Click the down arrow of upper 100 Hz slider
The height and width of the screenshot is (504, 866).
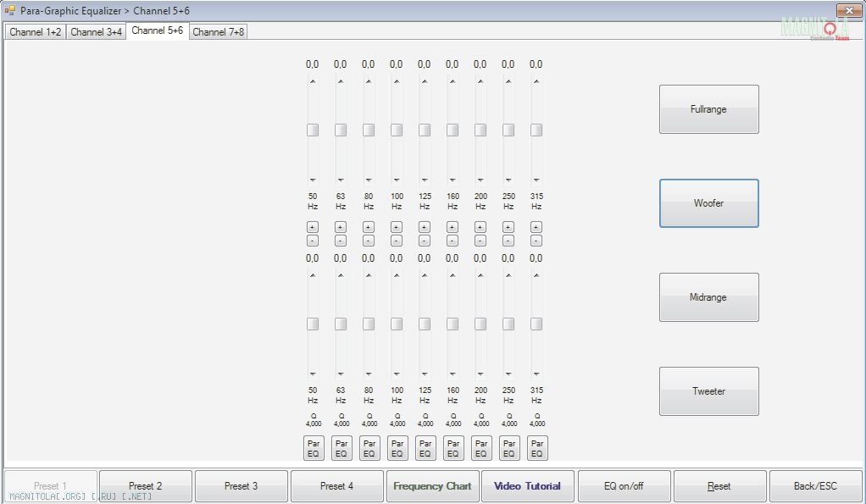397,180
